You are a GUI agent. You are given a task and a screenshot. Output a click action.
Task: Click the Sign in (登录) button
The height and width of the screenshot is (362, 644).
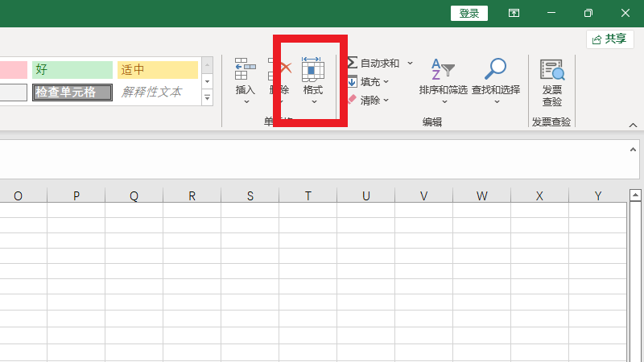click(x=469, y=13)
